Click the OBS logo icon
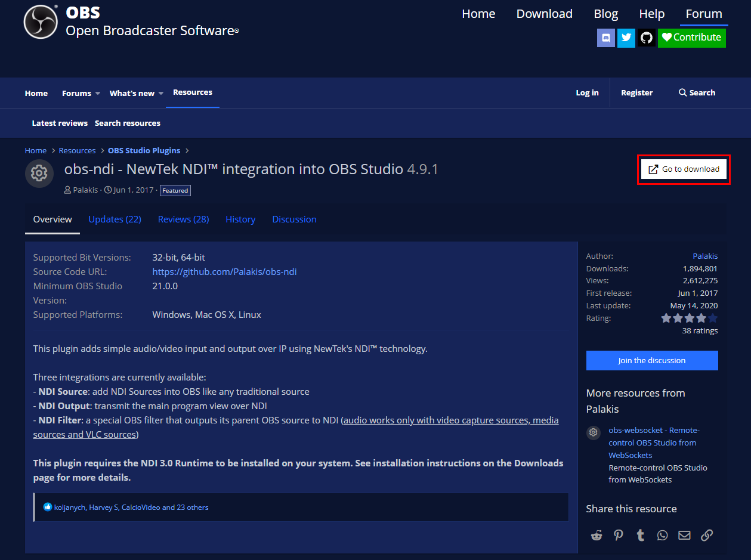The image size is (751, 560). click(41, 21)
